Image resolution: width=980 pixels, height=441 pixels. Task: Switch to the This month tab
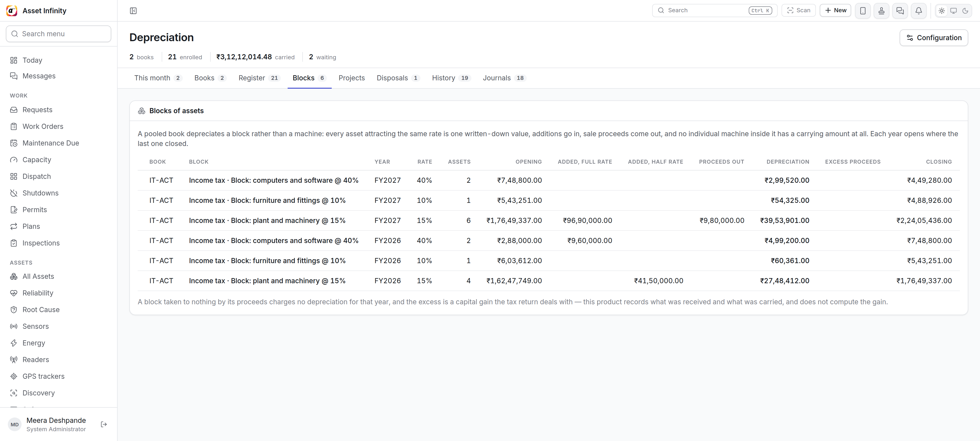(158, 78)
